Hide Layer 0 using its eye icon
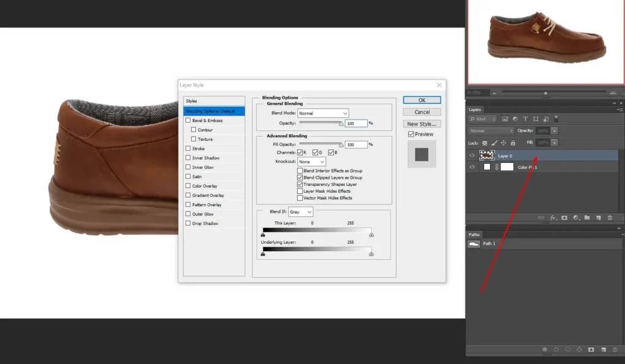Image resolution: width=625 pixels, height=364 pixels. pos(472,156)
